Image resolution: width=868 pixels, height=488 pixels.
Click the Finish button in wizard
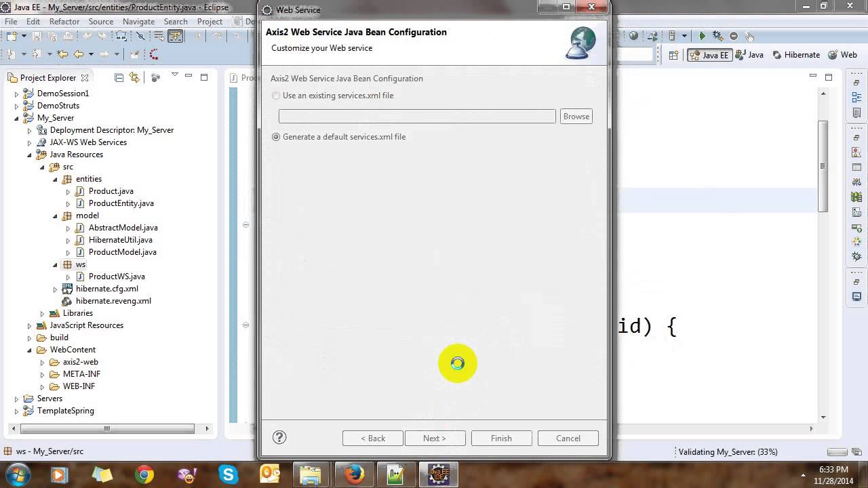coord(501,439)
